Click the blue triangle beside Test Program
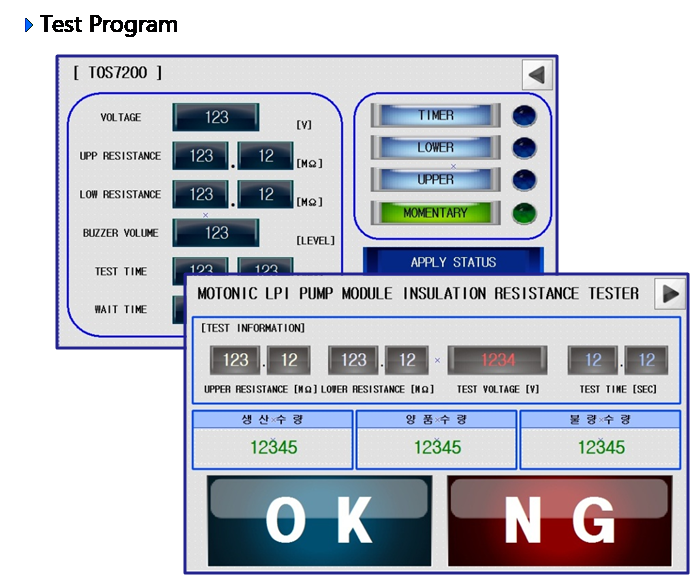The width and height of the screenshot is (690, 575). [x=29, y=25]
